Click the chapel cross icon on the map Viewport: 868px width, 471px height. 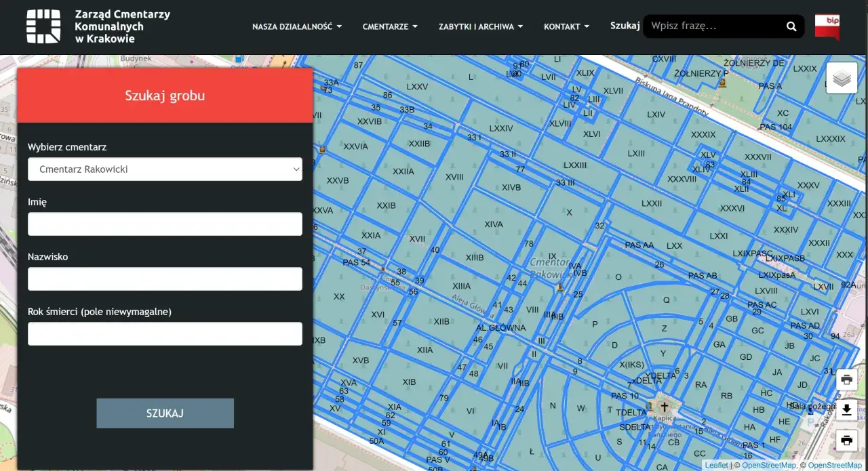665,407
